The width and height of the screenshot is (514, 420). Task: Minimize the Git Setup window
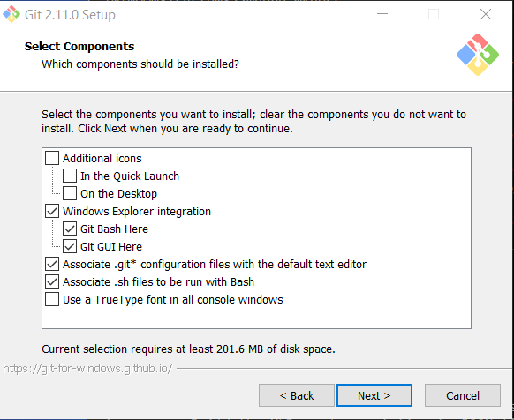coord(382,14)
